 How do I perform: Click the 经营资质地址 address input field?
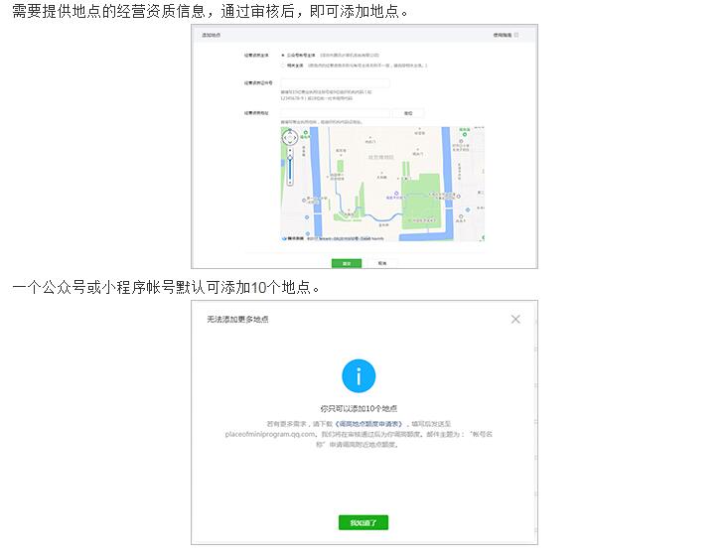coord(335,113)
